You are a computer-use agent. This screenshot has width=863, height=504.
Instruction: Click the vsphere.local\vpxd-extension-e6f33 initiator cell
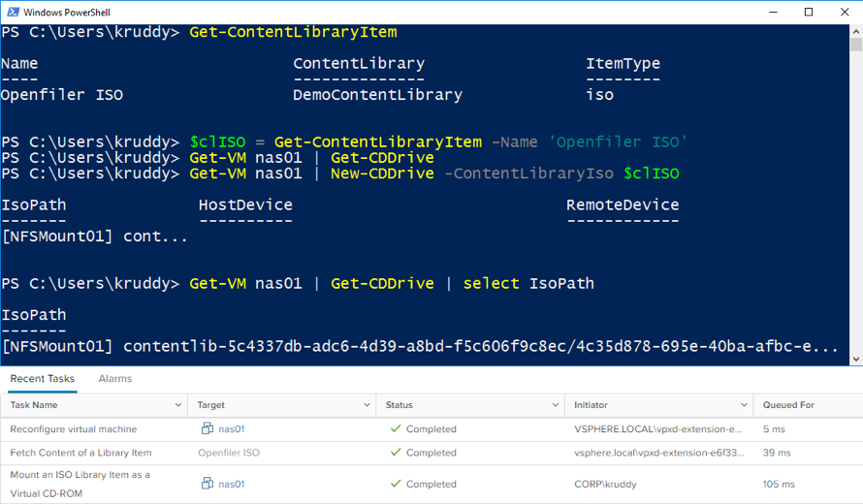pyautogui.click(x=658, y=453)
